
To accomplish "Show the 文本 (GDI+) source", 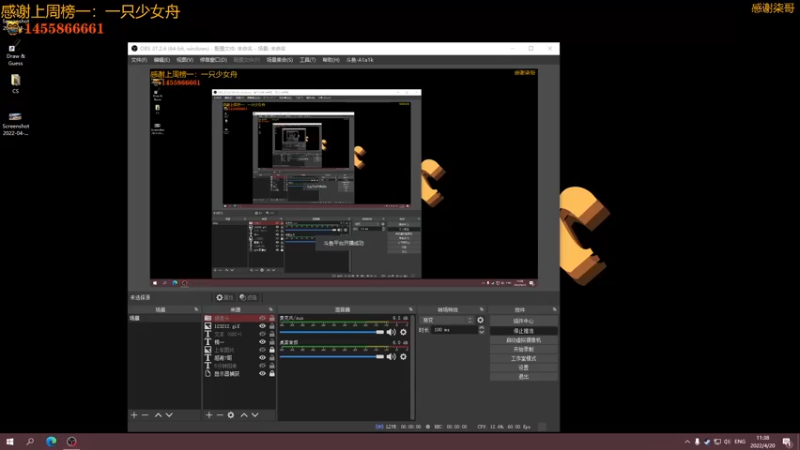I will (262, 334).
